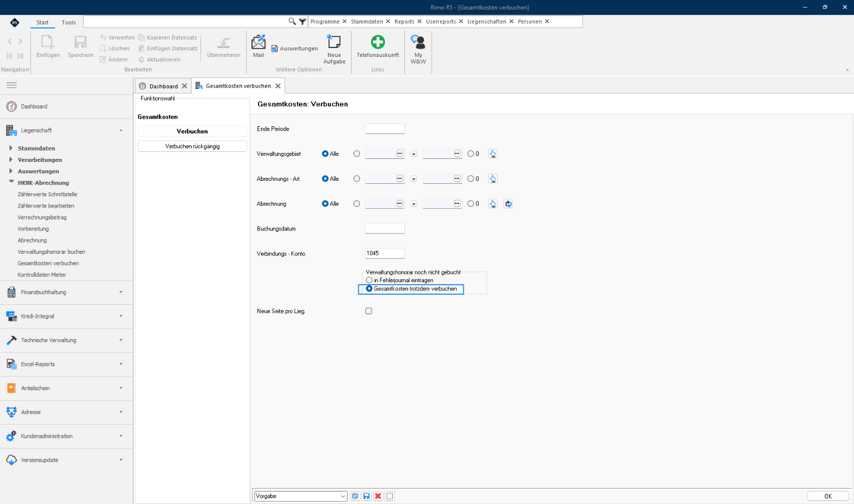Viewport: 854px width, 504px height.
Task: Open My W&W link icon
Action: coord(418,49)
